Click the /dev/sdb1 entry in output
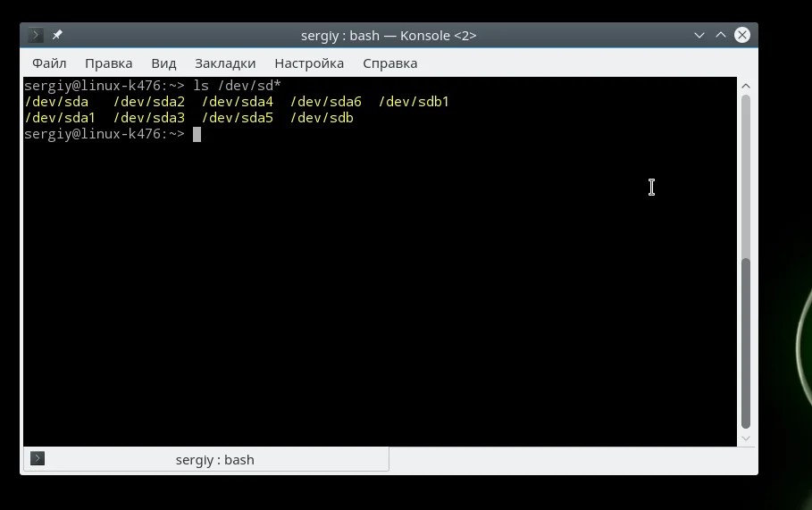Screen dimensions: 812x510 click(x=414, y=102)
